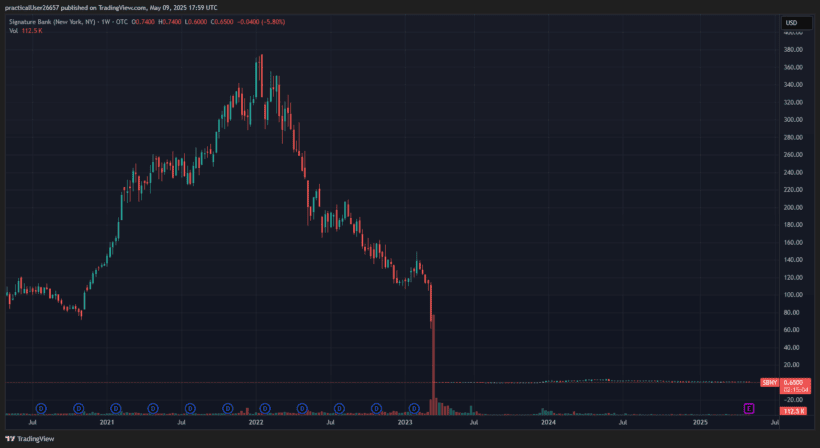Click the SBNY ticker price tag
This screenshot has height=448, width=820.
click(769, 382)
